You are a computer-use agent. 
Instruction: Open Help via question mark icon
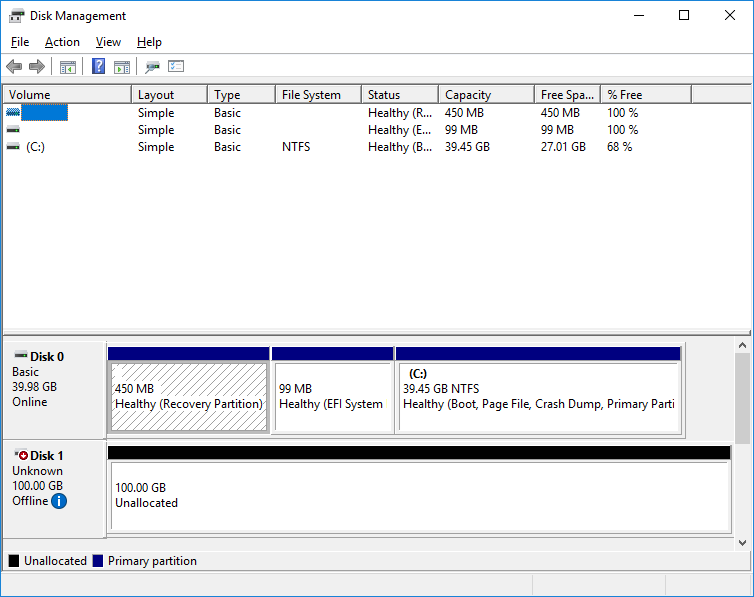(99, 66)
